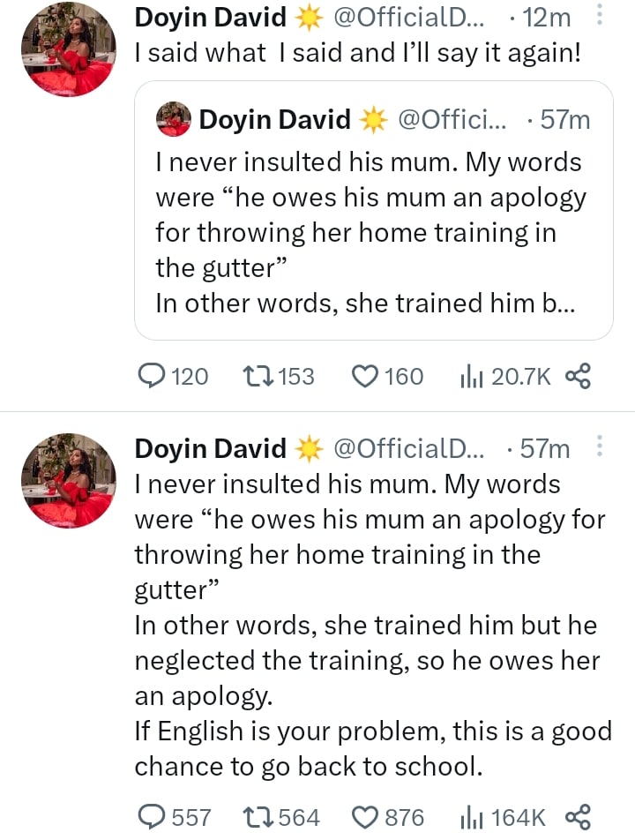Open more options for the 57m tweet
Viewport: 635px width, 840px height.
[601, 447]
